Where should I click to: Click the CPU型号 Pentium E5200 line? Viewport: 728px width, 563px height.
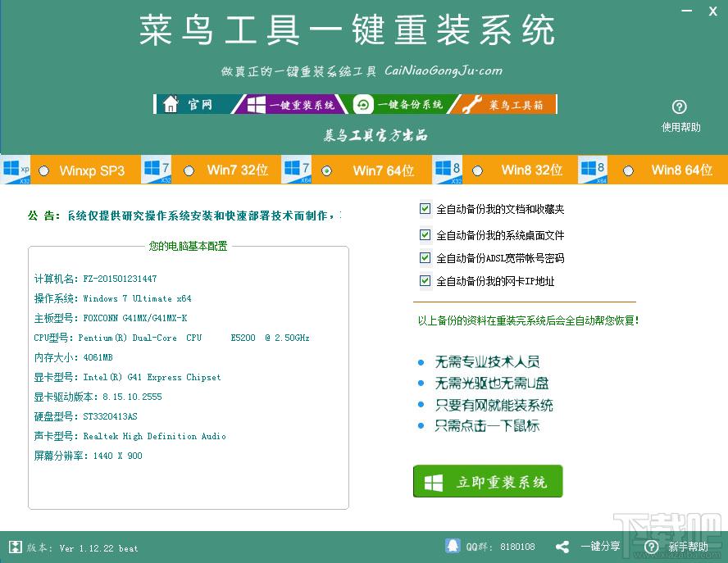(x=172, y=338)
